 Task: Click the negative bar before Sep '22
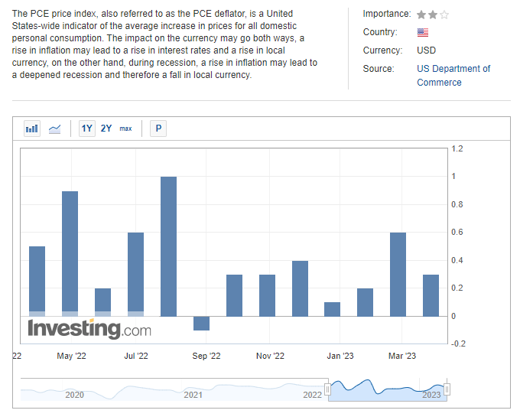coord(201,323)
